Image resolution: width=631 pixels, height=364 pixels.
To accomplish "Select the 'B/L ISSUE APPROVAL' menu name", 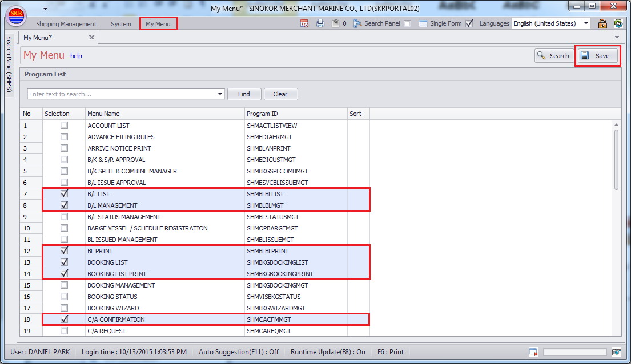I will [x=116, y=183].
